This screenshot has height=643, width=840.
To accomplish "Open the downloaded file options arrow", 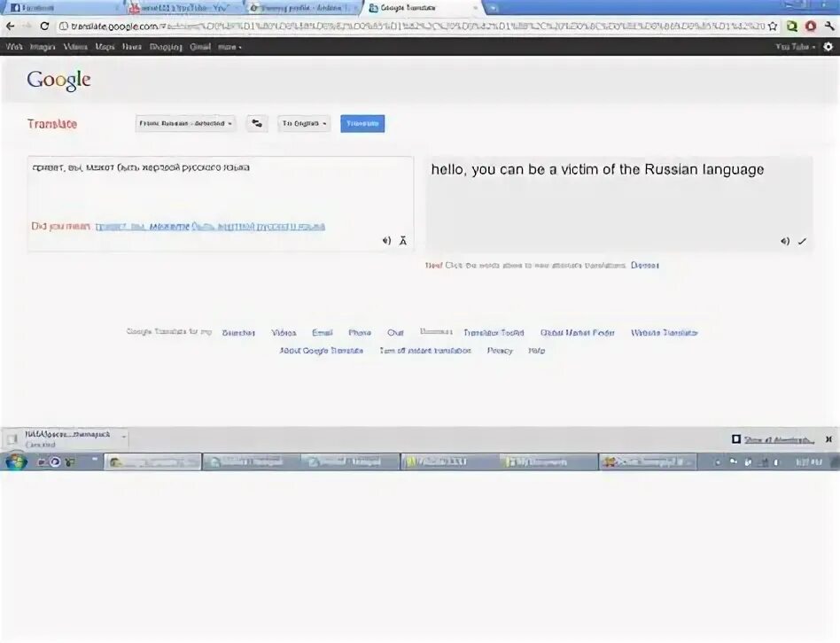I will (124, 438).
